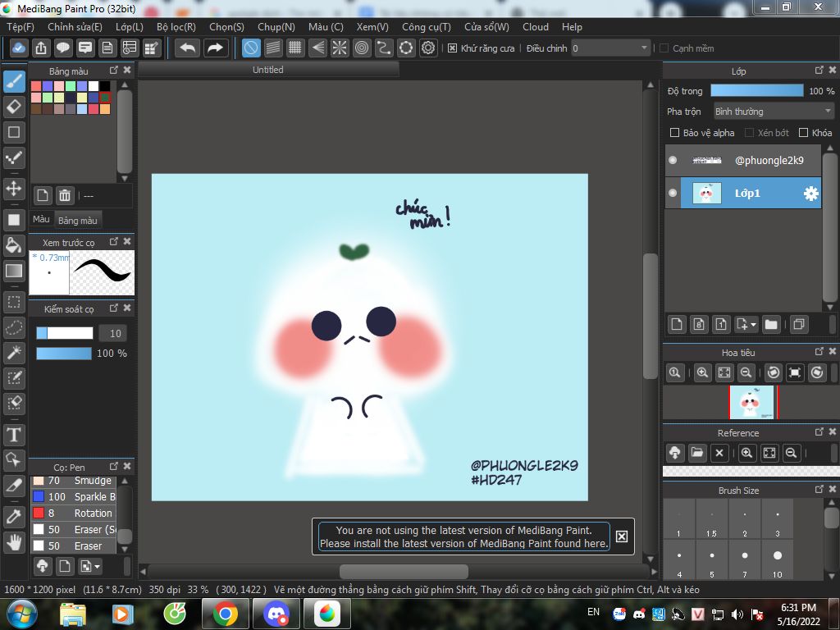Screen dimensions: 840x630
Task: Select the Rotation brush
Action: (x=74, y=513)
